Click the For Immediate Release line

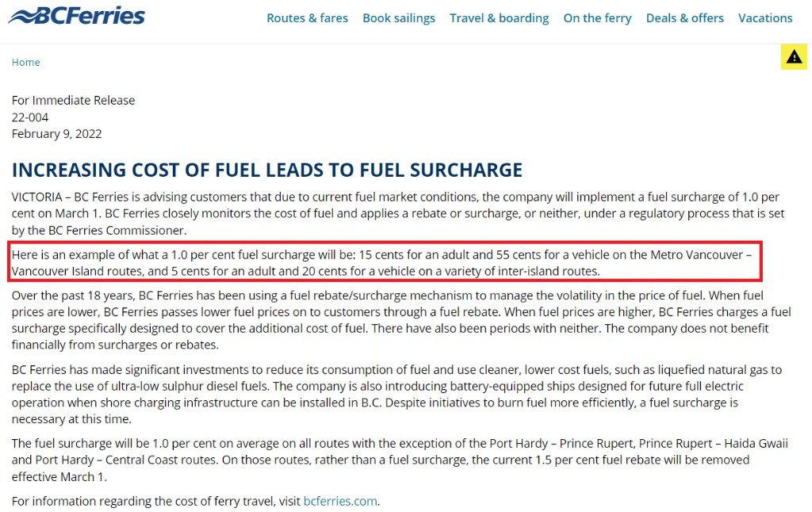click(x=73, y=101)
